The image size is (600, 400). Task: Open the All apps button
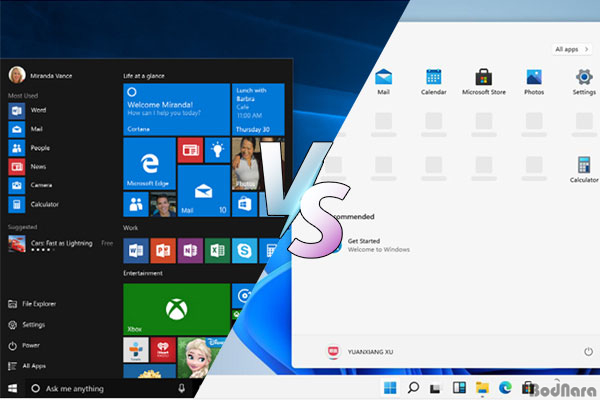[x=571, y=49]
